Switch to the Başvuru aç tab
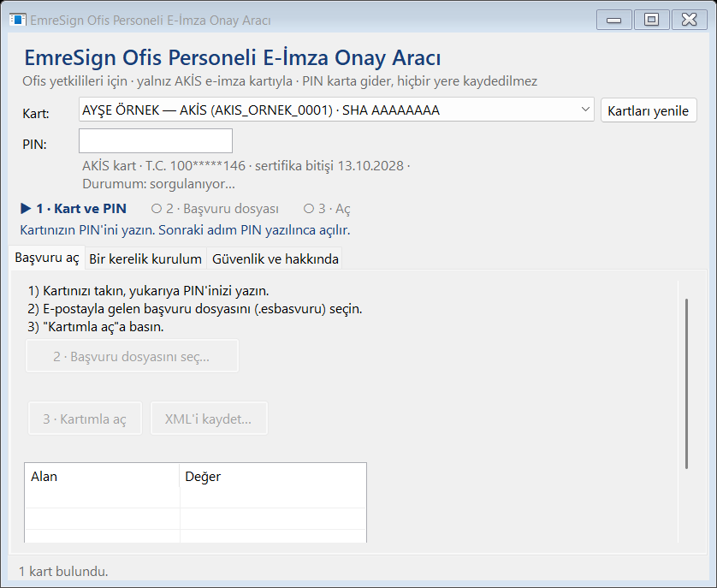717x588 pixels. pyautogui.click(x=47, y=258)
